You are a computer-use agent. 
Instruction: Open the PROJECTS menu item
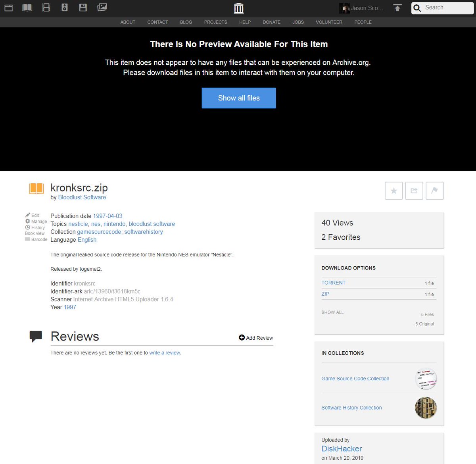[x=216, y=22]
